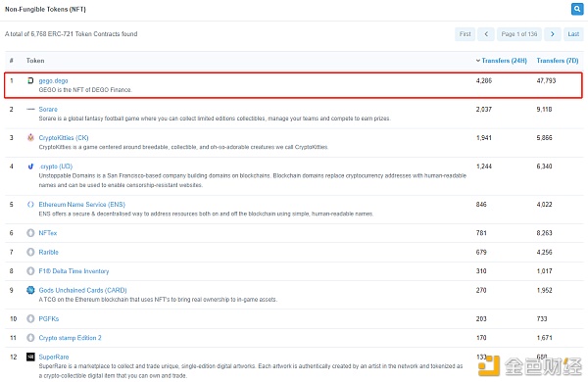Click the PGFKs placeholder token icon
This screenshot has height=382, width=588.
(30, 318)
